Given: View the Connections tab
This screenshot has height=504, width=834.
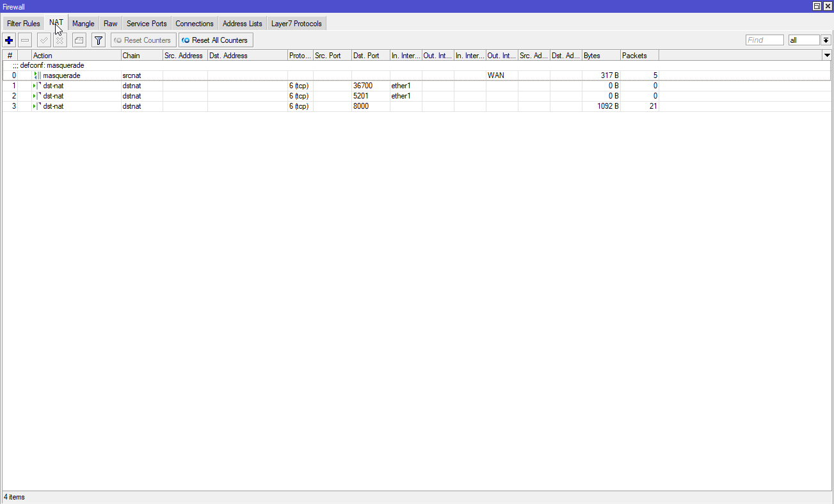Looking at the screenshot, I should click(195, 24).
